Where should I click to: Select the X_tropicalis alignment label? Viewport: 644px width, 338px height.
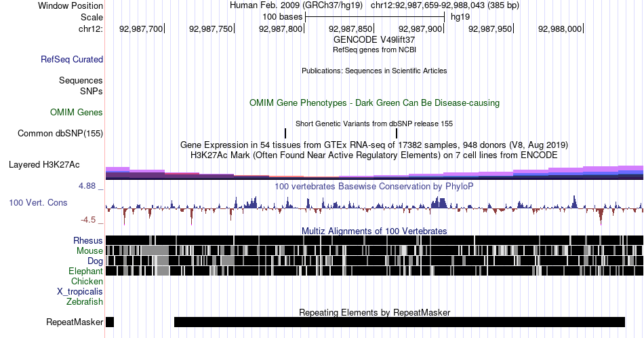(x=80, y=292)
